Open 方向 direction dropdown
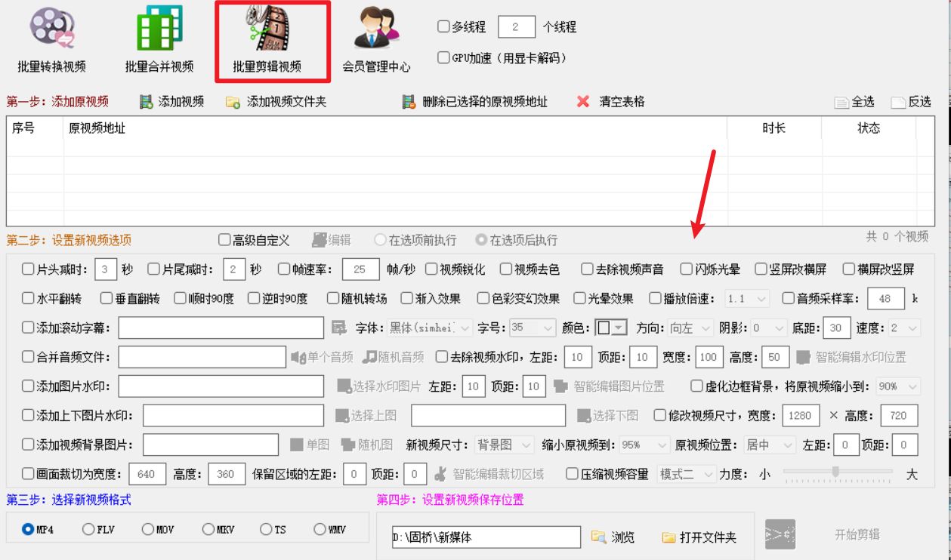Viewport: 951px width, 560px height. click(690, 328)
